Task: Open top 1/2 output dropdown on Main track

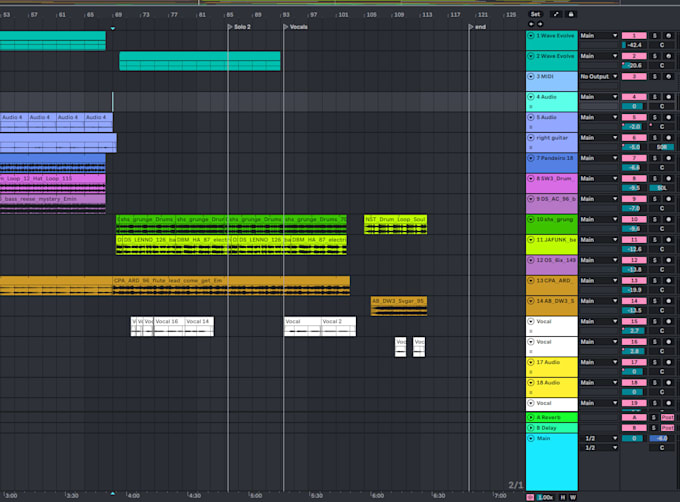Action: click(x=599, y=438)
